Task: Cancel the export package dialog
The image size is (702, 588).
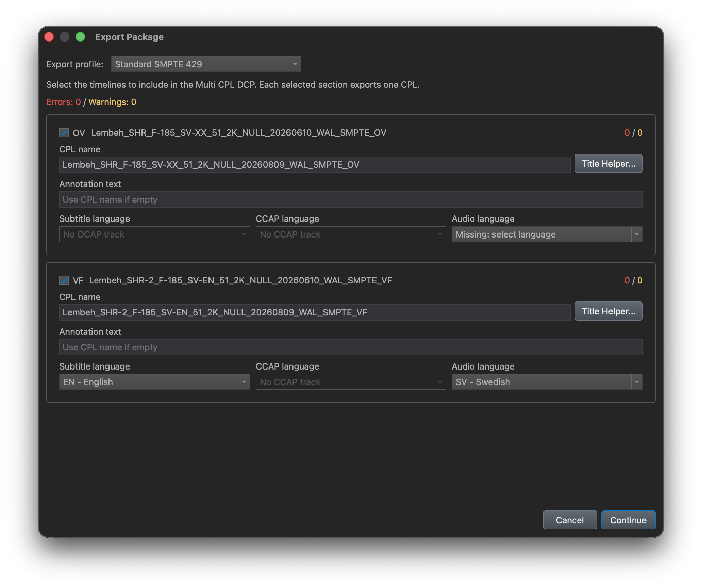Action: (x=570, y=520)
